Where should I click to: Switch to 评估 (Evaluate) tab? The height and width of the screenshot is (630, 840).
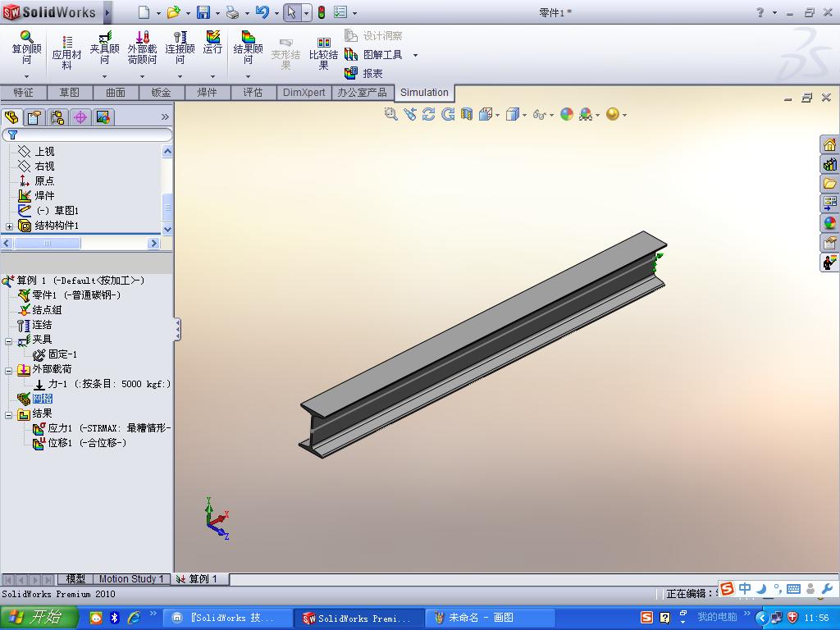pyautogui.click(x=253, y=93)
